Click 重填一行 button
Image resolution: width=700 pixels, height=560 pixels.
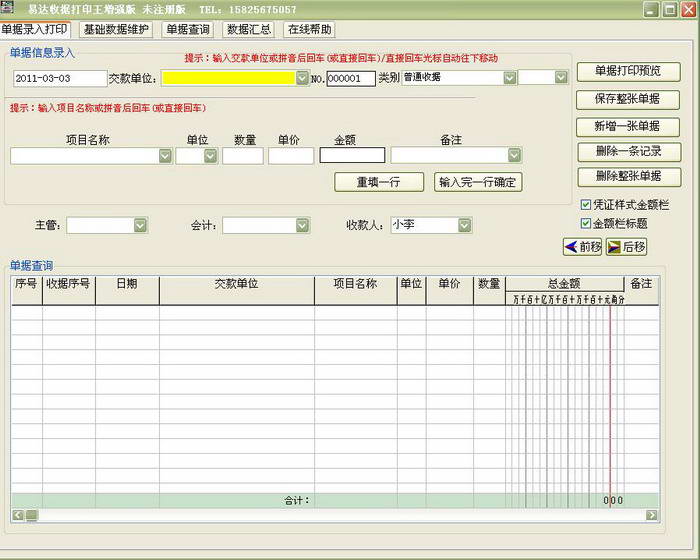click(x=378, y=182)
